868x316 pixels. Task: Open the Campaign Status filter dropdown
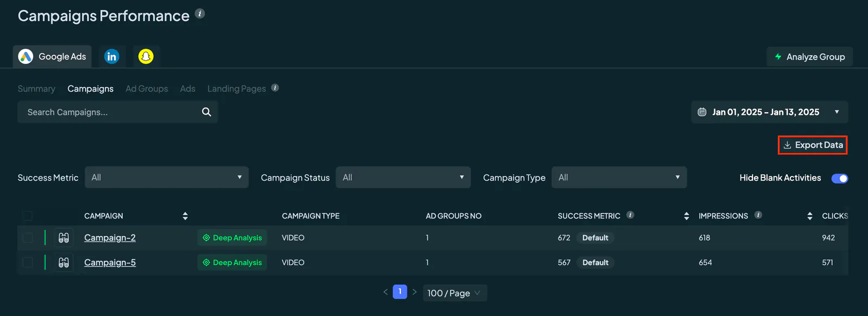[403, 177]
